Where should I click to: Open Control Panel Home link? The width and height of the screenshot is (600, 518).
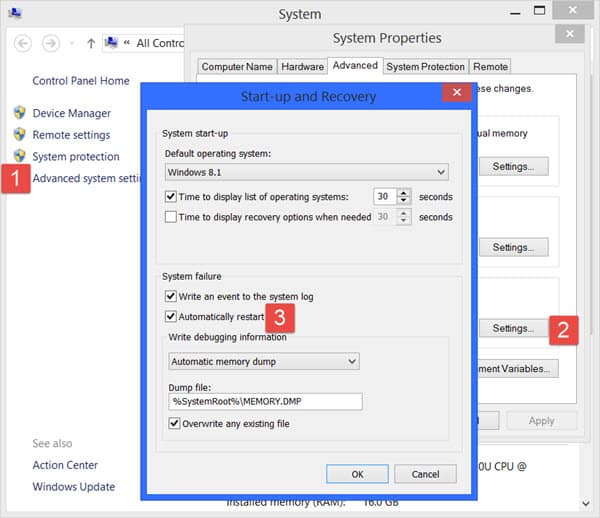[x=81, y=81]
